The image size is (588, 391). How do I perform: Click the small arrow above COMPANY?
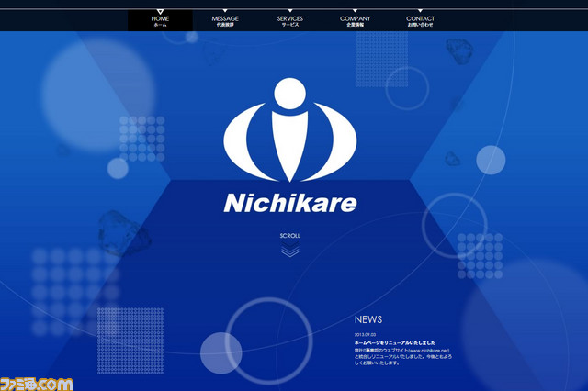(x=356, y=11)
